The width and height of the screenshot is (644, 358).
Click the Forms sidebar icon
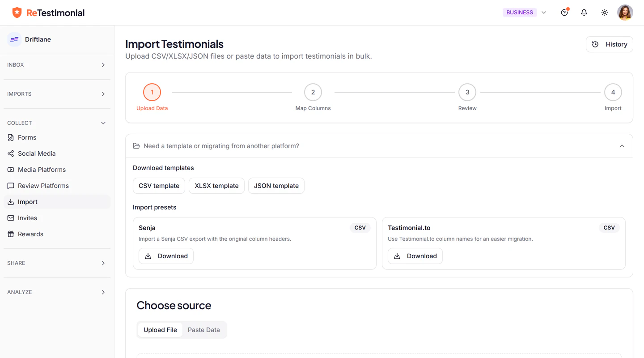(11, 137)
